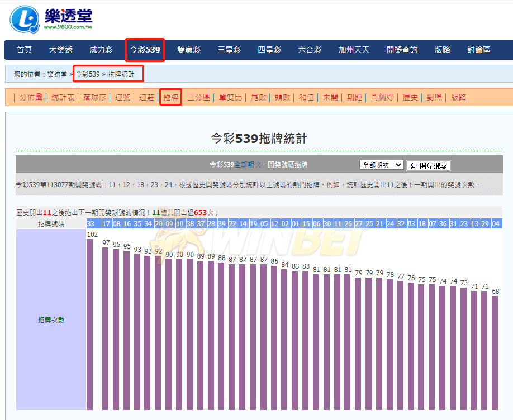Open 版路 in the orange sub-menu
The image size is (513, 420).
pyautogui.click(x=458, y=97)
